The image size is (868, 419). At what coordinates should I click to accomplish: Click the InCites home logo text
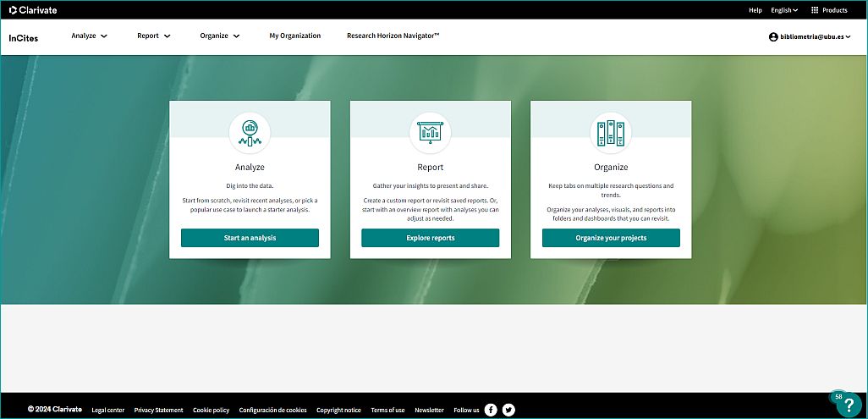pos(23,37)
